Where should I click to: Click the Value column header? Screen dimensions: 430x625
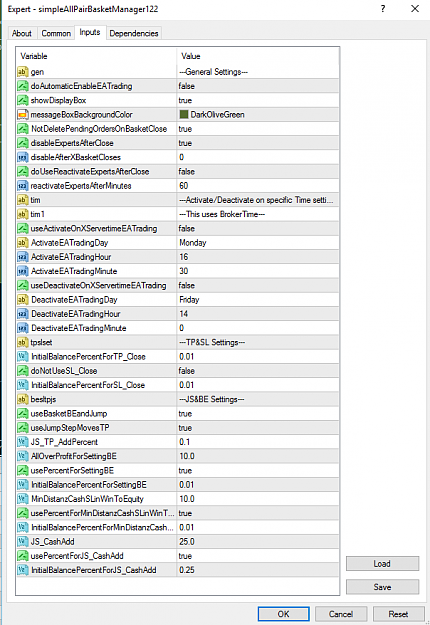(x=258, y=56)
